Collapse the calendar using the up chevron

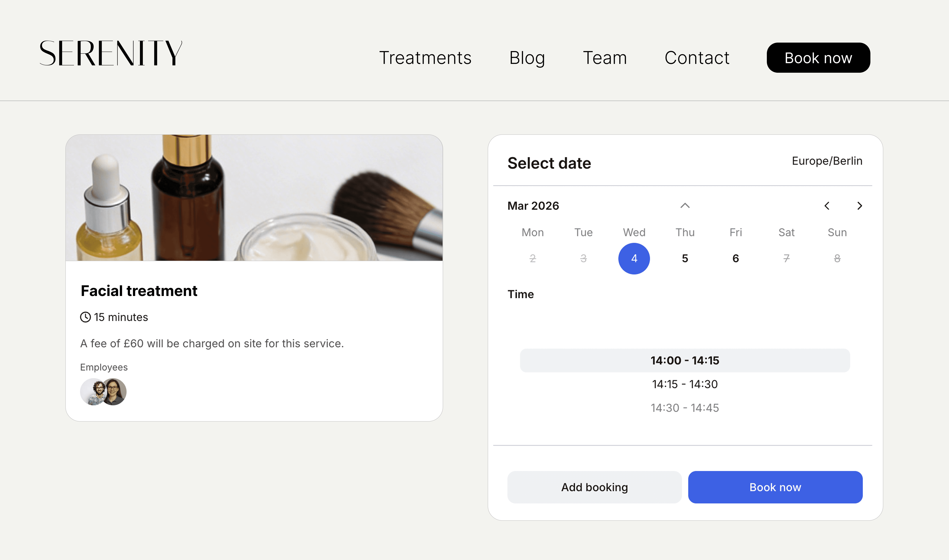[x=685, y=206]
